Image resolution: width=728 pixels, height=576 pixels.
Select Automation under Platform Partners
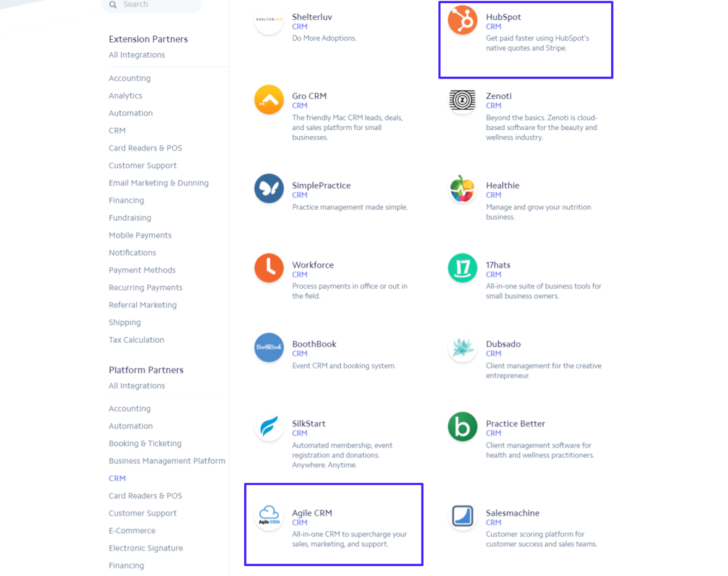131,426
